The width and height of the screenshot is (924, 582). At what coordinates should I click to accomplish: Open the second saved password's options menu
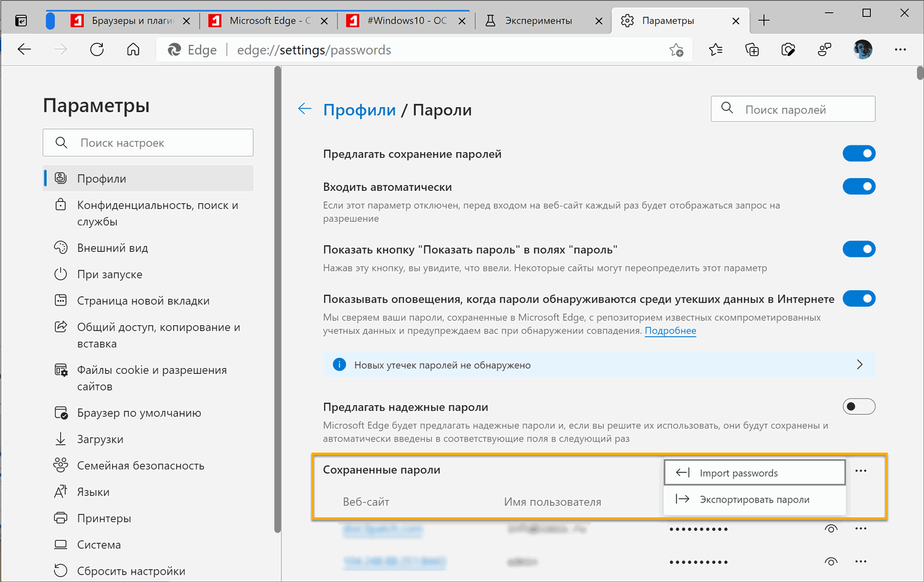pos(861,562)
